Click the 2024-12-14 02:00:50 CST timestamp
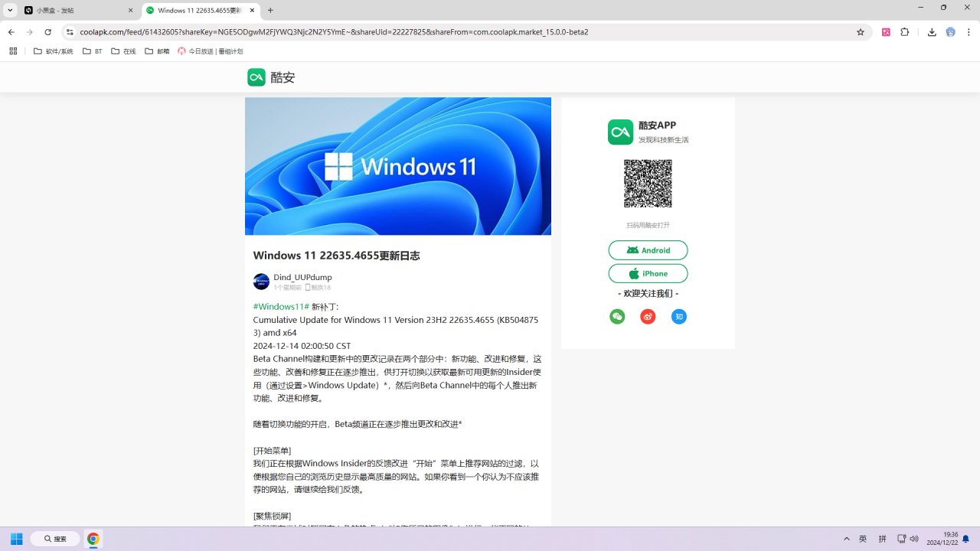 tap(302, 346)
